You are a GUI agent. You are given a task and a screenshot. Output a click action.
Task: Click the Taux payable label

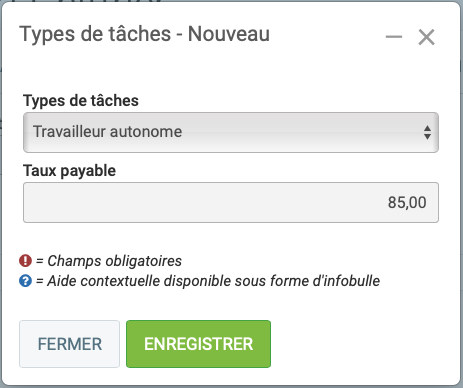(x=69, y=171)
